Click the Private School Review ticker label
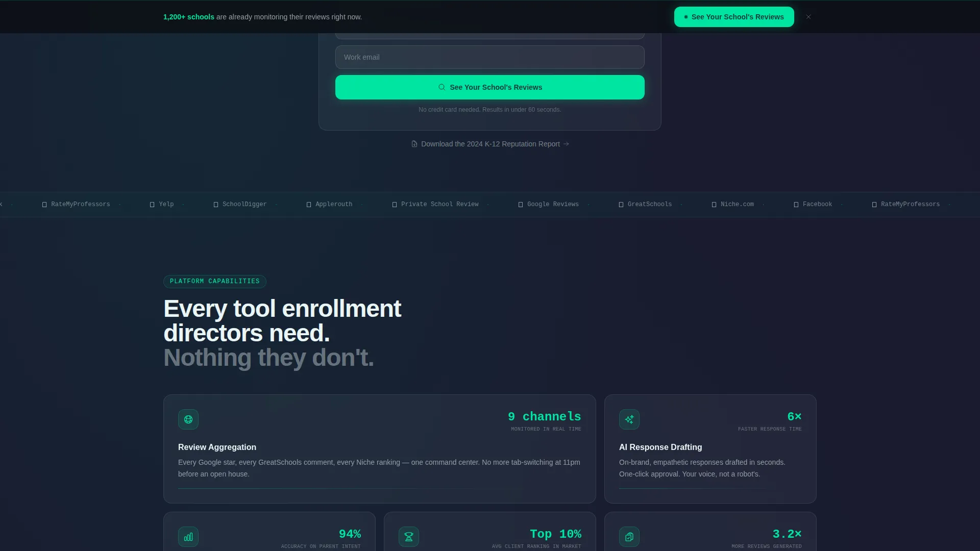Screen dimensions: 980x551 pos(440,204)
